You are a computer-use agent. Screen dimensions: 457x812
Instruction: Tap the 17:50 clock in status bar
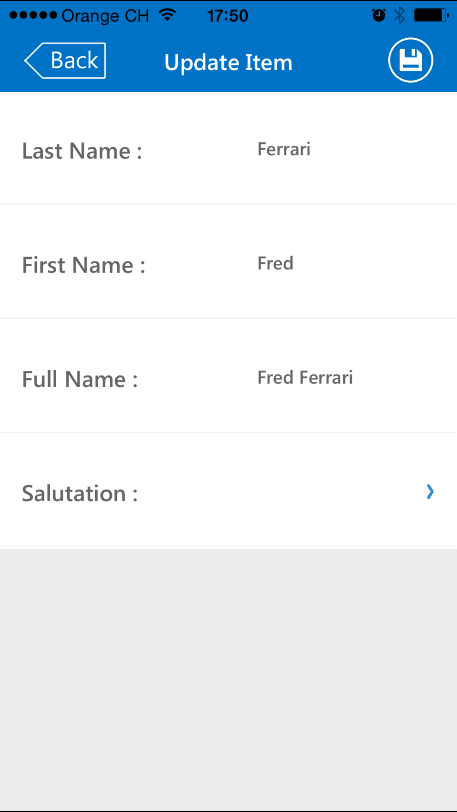click(227, 16)
